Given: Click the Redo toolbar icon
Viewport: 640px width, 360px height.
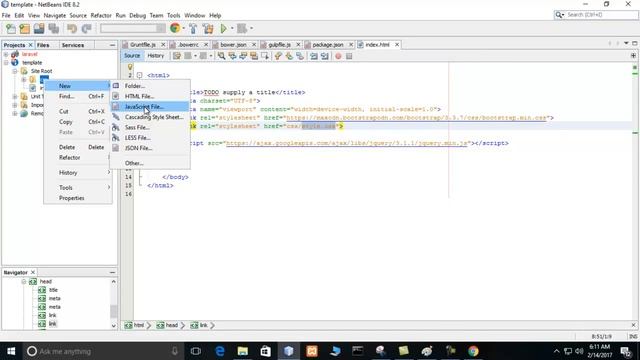Looking at the screenshot, I should coord(87,29).
